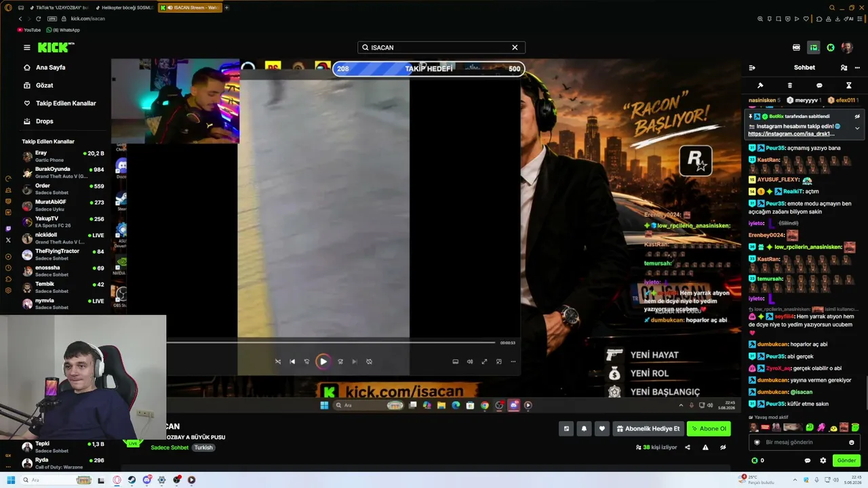Collapse the Sohbet chat panel
The height and width of the screenshot is (488, 868).
pos(752,68)
